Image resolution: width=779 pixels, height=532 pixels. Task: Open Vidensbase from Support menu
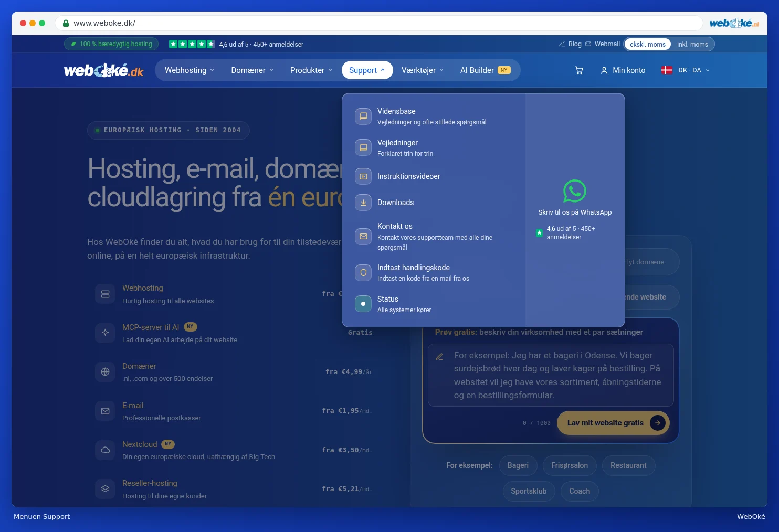pos(434,116)
